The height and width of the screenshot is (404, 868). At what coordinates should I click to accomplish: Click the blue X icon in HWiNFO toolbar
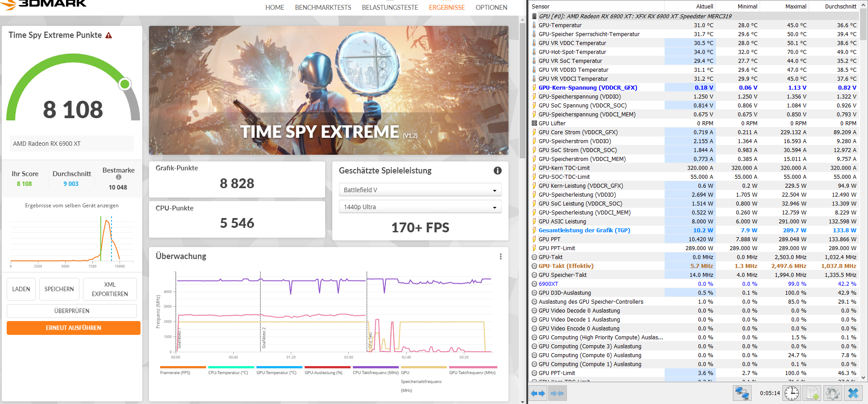853,393
